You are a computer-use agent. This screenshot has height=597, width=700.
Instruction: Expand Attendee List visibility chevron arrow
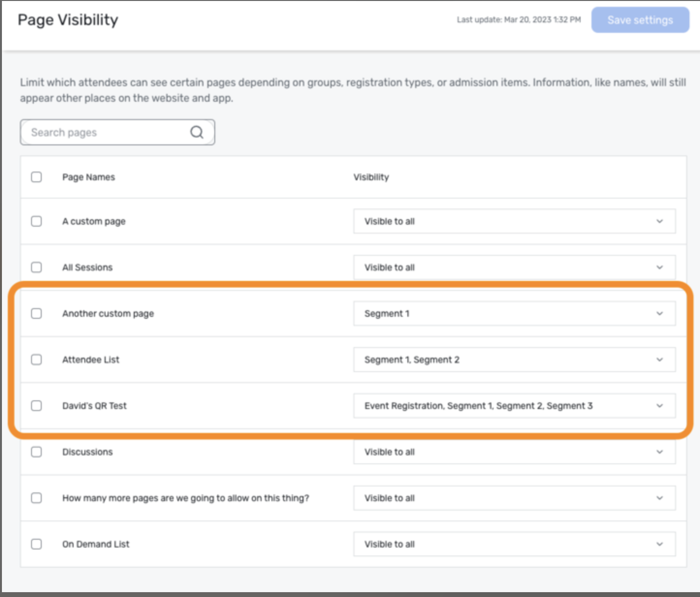659,360
